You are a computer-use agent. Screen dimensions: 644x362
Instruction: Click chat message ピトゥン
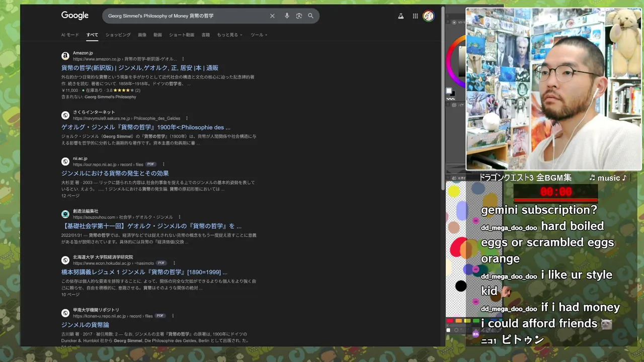click(x=523, y=339)
